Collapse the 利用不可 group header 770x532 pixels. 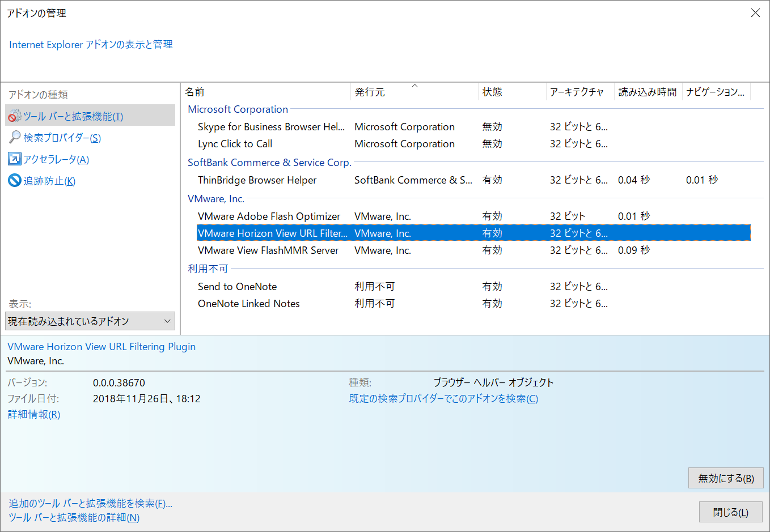[x=208, y=269]
